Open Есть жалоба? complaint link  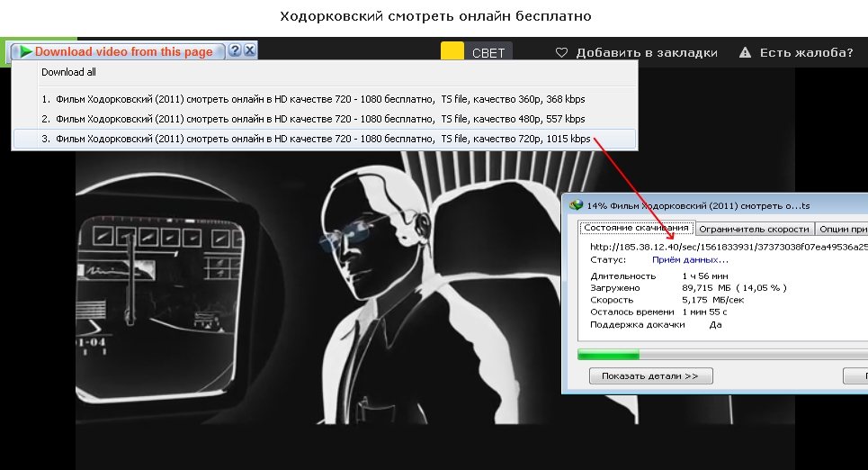click(x=807, y=52)
